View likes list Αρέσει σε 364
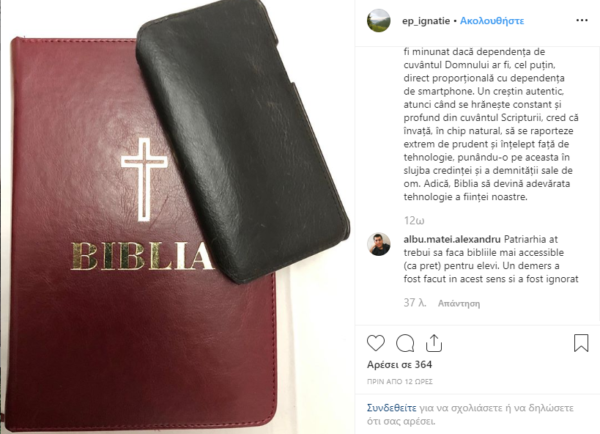Image resolution: width=600 pixels, height=434 pixels. pyautogui.click(x=399, y=365)
